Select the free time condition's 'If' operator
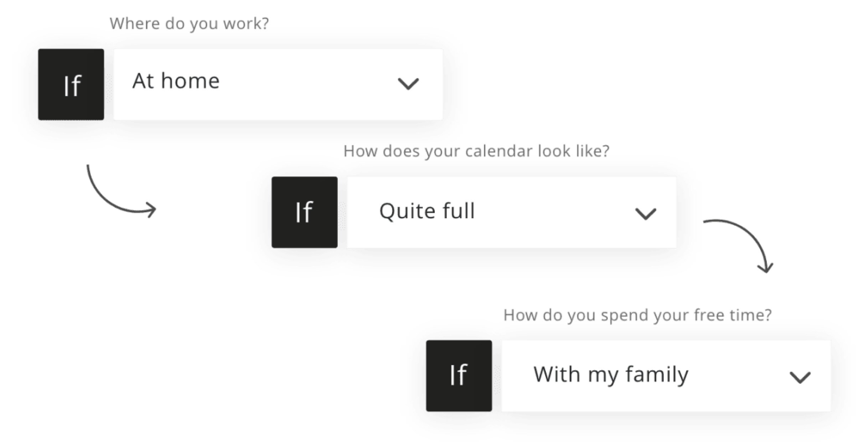This screenshot has width=868, height=444. (x=458, y=375)
